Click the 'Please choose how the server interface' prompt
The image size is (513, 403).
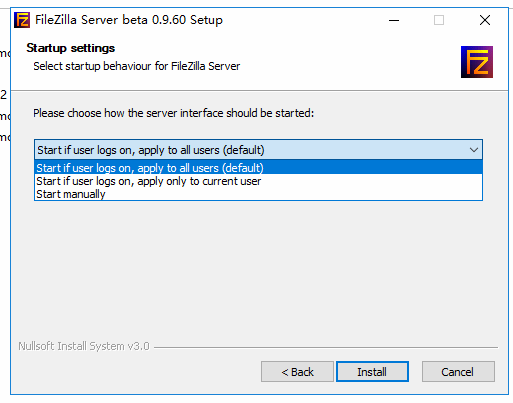[174, 113]
